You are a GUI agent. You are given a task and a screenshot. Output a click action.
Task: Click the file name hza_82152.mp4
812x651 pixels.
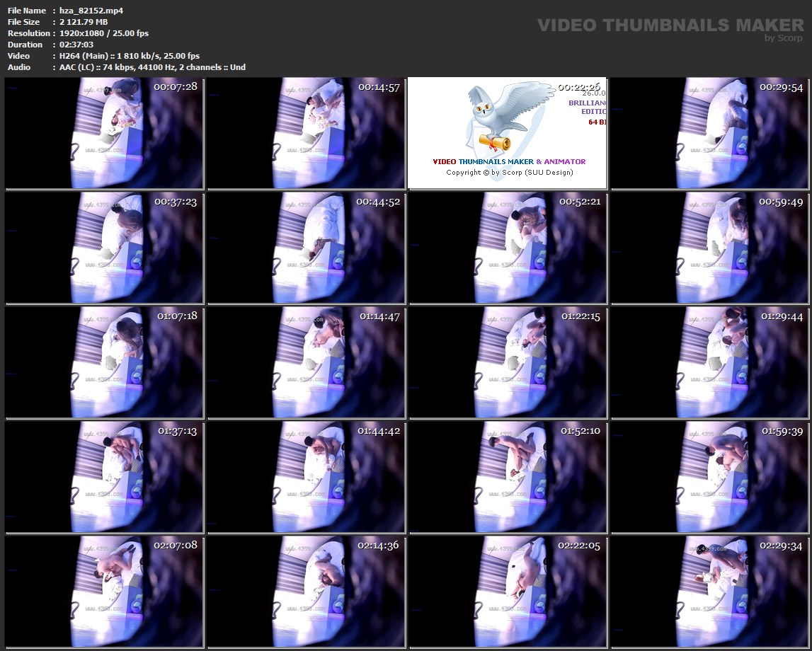[91, 11]
